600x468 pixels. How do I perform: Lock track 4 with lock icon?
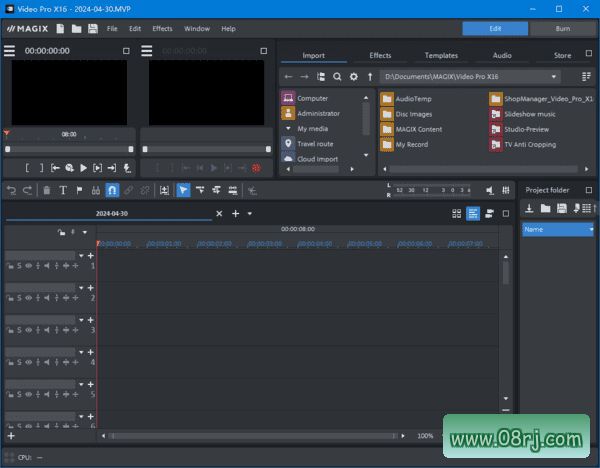[x=10, y=362]
